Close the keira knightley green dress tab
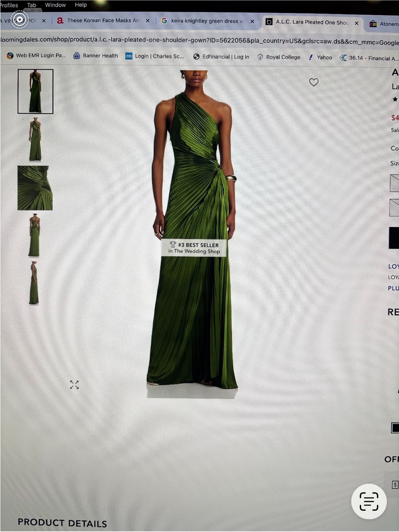Screen dimensions: 399x532 (252, 21)
